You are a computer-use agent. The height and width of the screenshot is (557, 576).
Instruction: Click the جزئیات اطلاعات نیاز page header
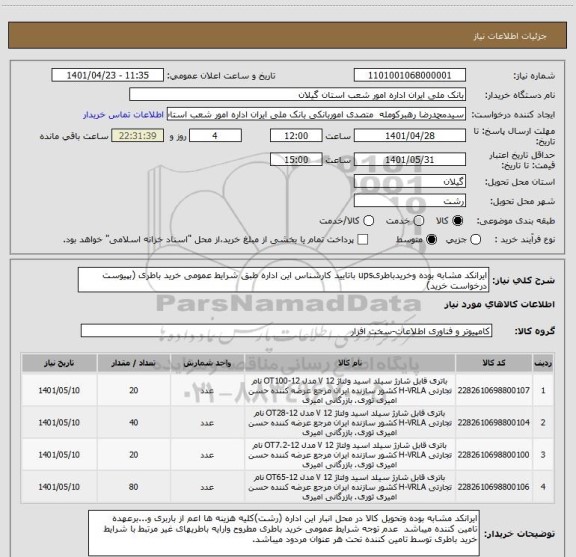pos(510,36)
